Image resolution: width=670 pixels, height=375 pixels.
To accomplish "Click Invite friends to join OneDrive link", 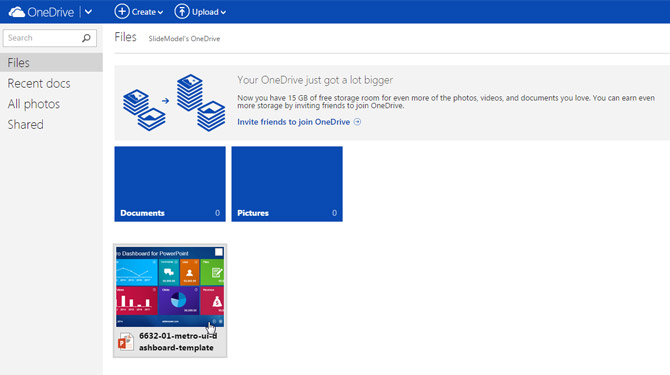I will tap(294, 122).
